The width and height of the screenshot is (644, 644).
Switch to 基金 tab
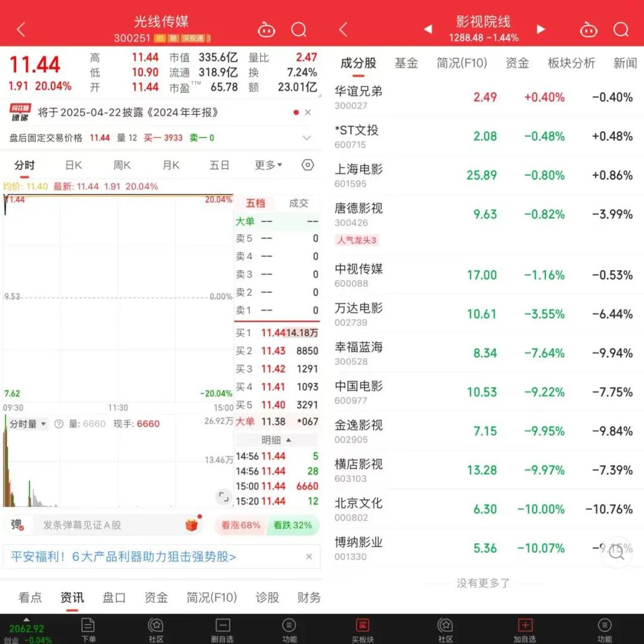pos(406,63)
